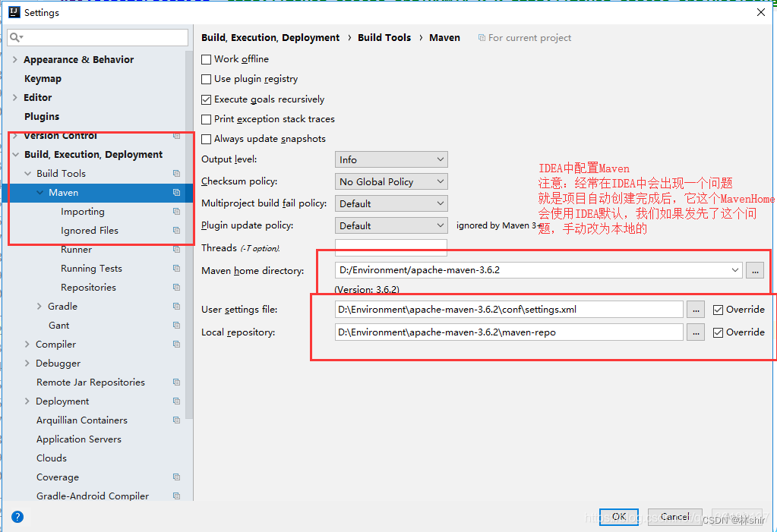Open Multiproject build fail policy dropdown

[391, 203]
